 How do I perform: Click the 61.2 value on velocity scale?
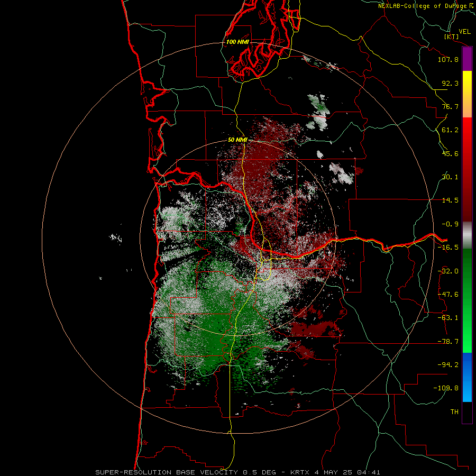pos(450,130)
